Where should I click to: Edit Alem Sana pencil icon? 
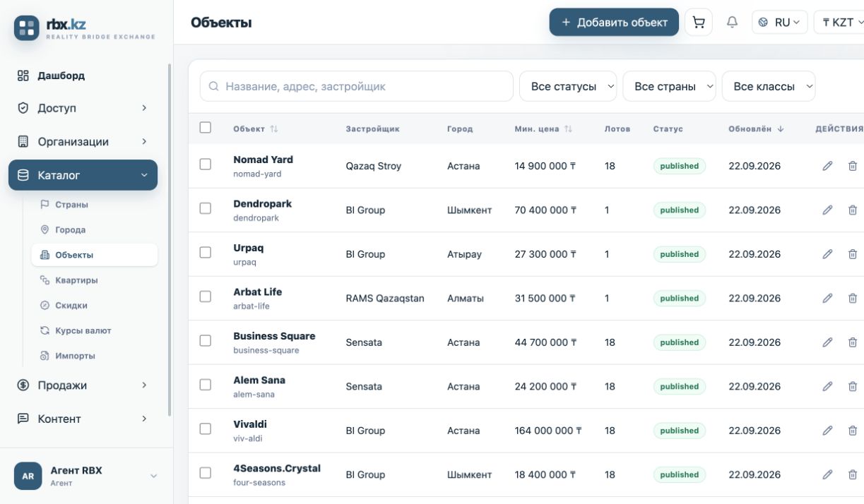[827, 386]
